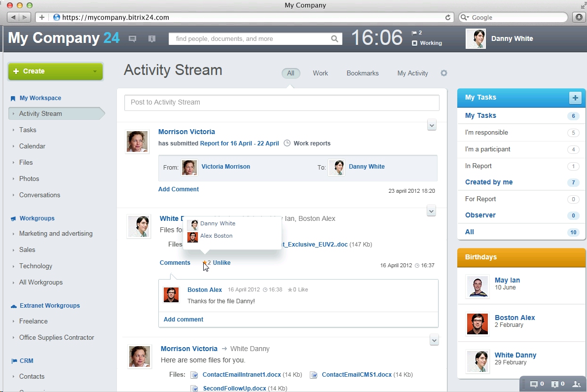Open header messages speech-bubble icon

point(132,38)
